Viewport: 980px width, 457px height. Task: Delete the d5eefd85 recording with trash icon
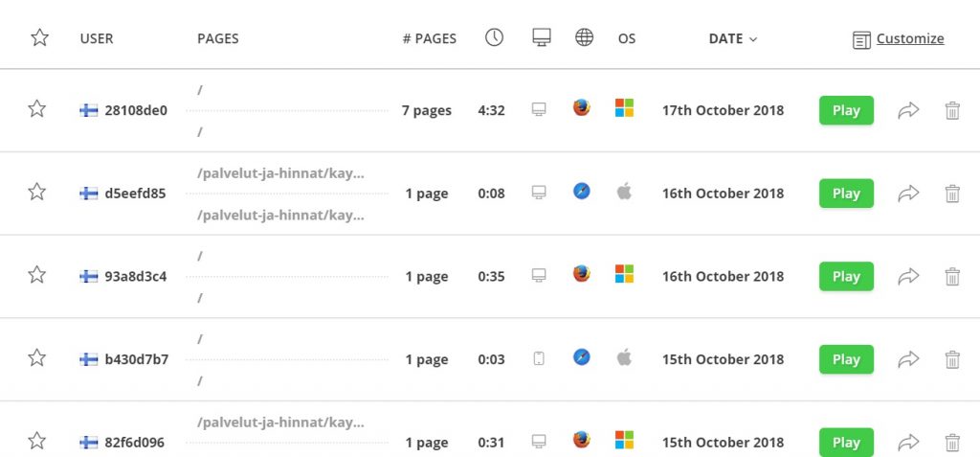tap(952, 194)
